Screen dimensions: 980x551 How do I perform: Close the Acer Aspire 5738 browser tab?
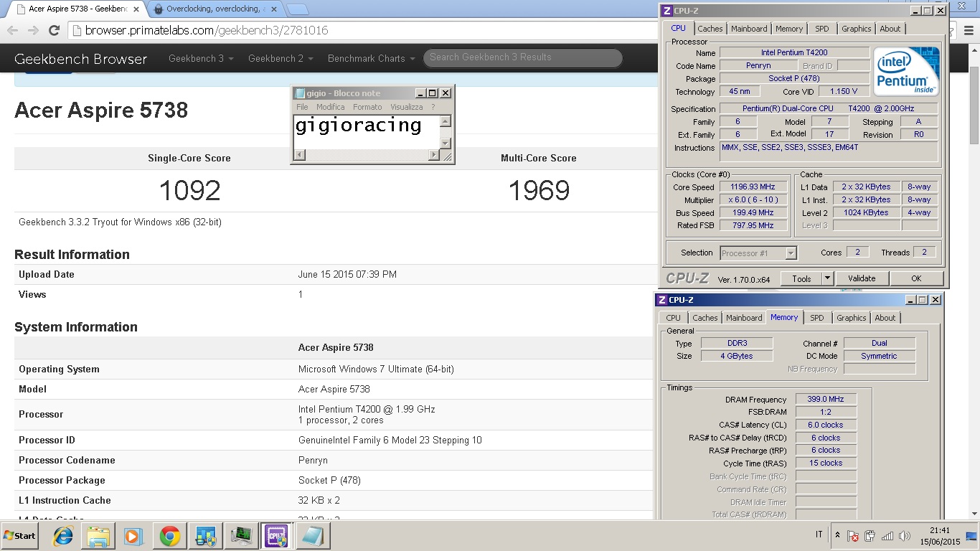pyautogui.click(x=136, y=9)
